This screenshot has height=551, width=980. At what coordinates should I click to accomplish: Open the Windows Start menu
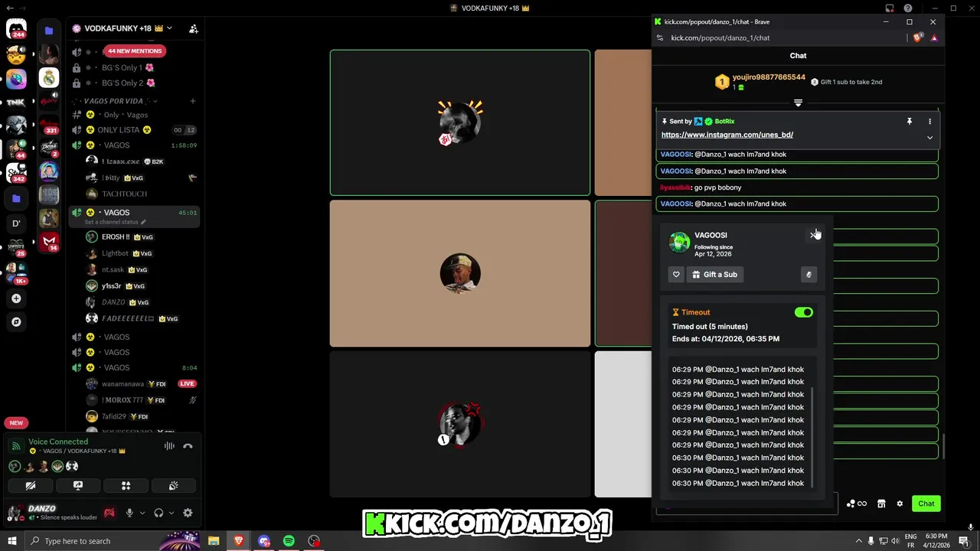click(12, 541)
